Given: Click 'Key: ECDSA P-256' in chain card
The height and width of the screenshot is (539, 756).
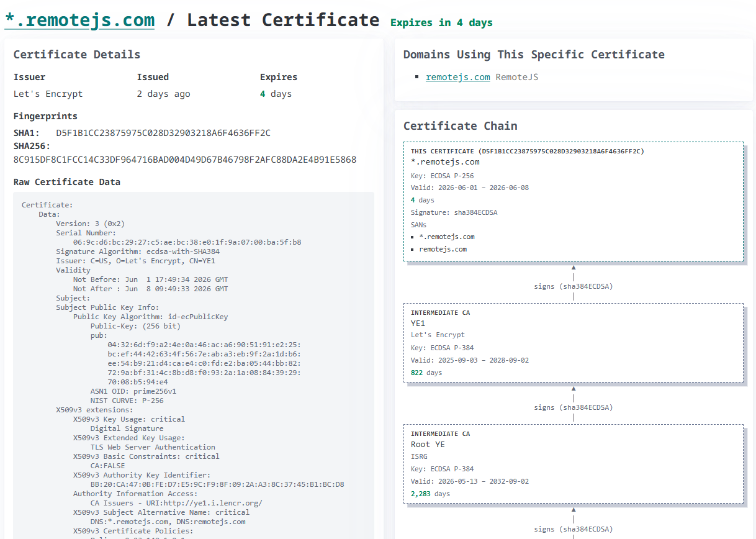Looking at the screenshot, I should [442, 176].
